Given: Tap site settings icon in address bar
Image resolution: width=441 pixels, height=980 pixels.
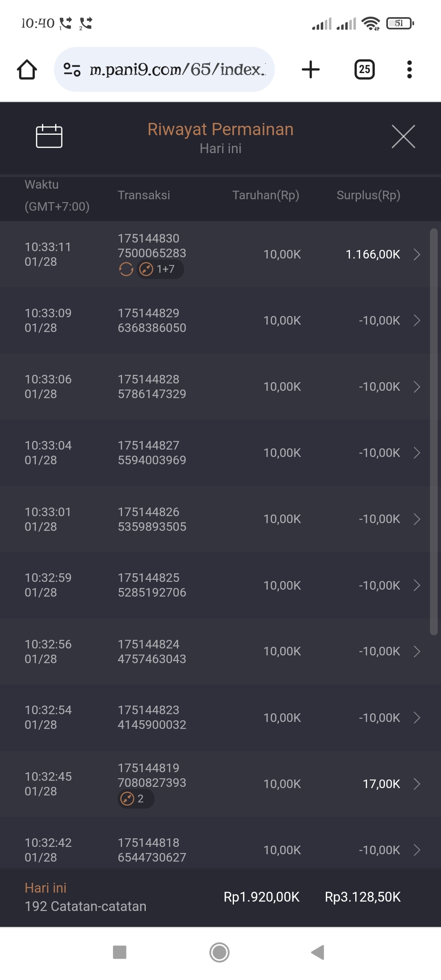Looking at the screenshot, I should 72,69.
